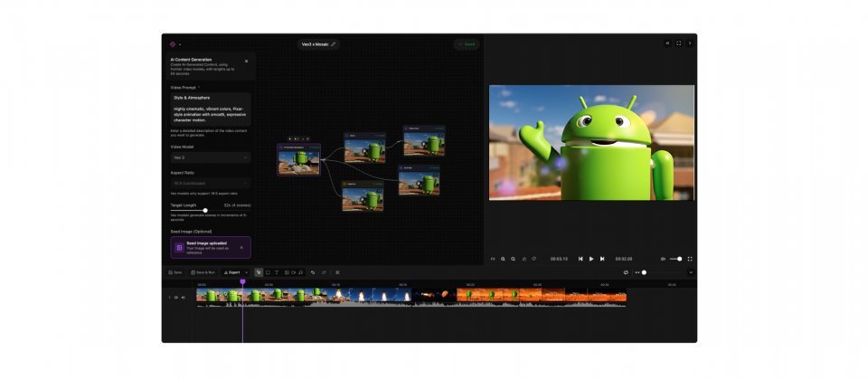Click the video preview image
Screen dimensions: 868x380
click(x=591, y=142)
